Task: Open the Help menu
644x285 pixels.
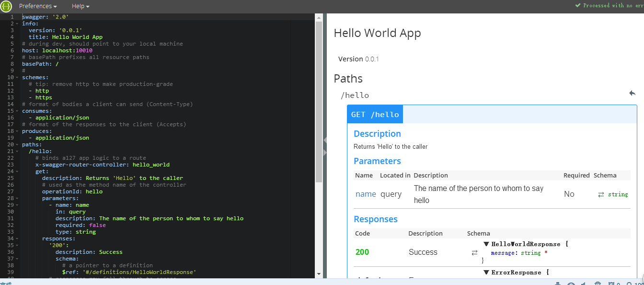Action: point(80,6)
